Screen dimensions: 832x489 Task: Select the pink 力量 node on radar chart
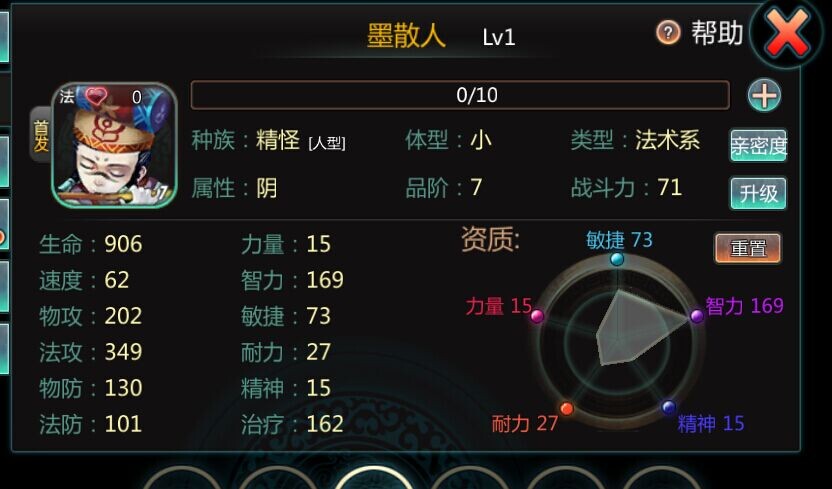537,316
